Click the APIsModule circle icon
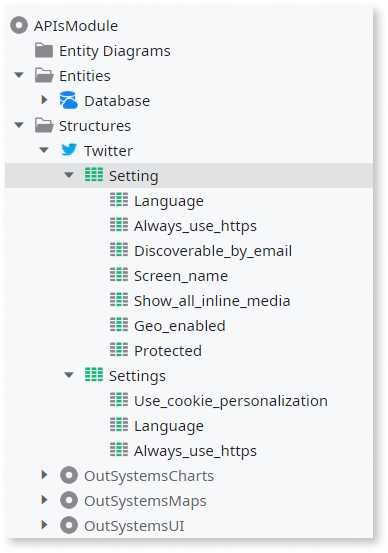The image size is (388, 553). click(x=19, y=25)
